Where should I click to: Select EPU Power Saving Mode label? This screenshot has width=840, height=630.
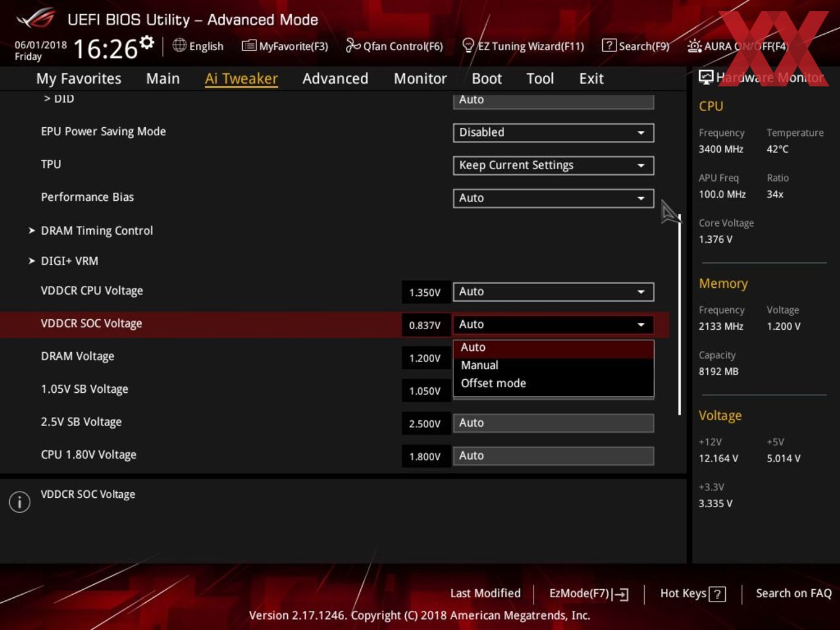pyautogui.click(x=103, y=132)
